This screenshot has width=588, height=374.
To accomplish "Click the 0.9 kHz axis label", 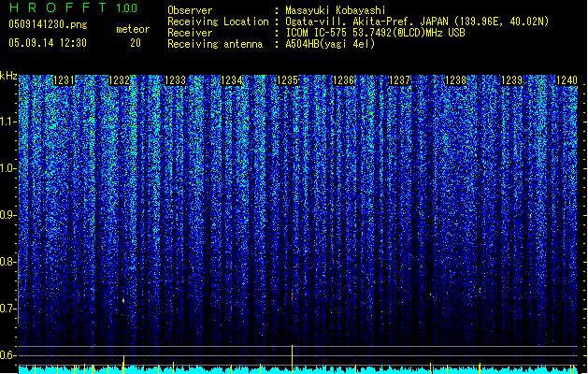I will (8, 215).
